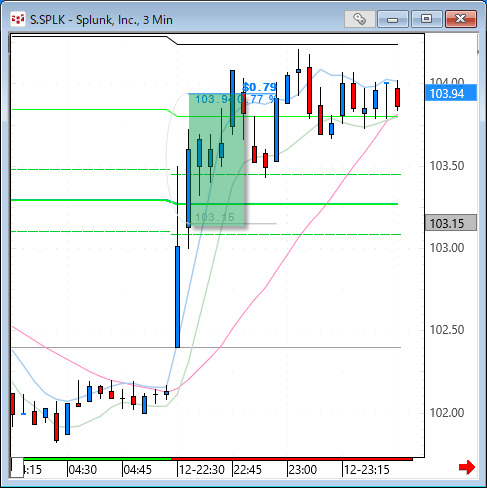Click the CQG chart app icon in title bar
This screenshot has height=488, width=487.
point(18,19)
